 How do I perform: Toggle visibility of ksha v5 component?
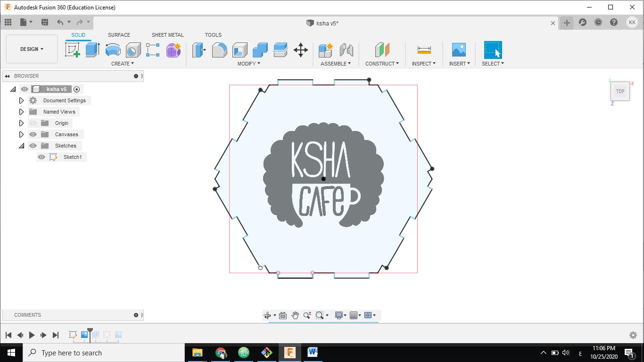coord(25,89)
